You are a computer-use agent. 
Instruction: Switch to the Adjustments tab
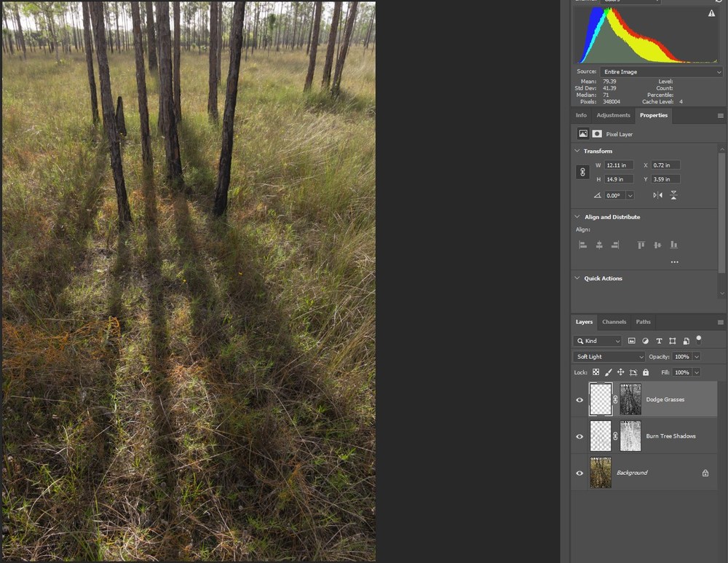pos(613,115)
